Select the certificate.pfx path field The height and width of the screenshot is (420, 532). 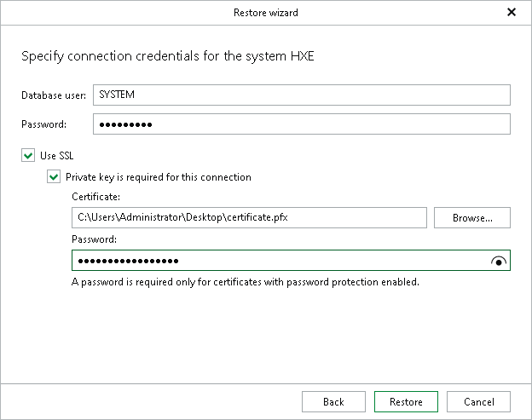point(249,218)
